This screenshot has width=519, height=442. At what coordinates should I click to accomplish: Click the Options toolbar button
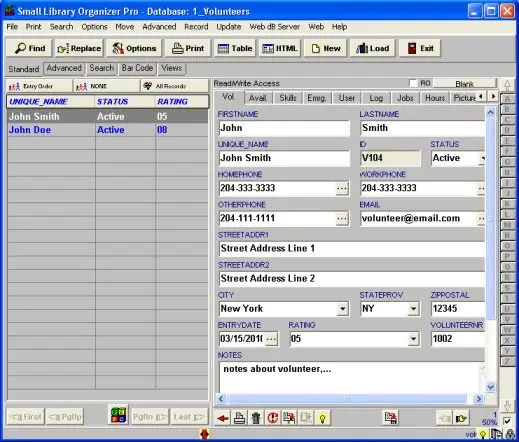click(134, 48)
